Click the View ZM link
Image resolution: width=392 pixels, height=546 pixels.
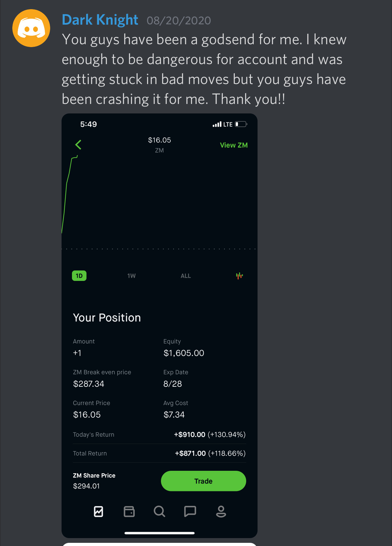point(234,145)
